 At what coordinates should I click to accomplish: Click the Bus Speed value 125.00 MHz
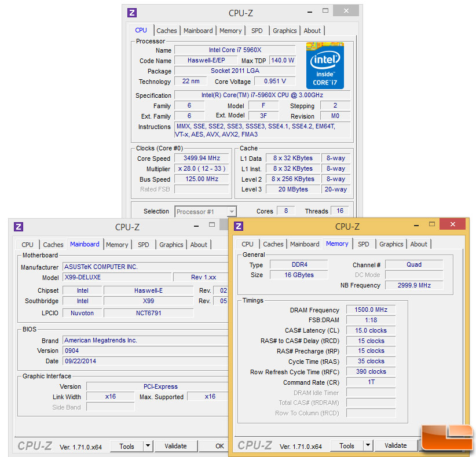(202, 179)
